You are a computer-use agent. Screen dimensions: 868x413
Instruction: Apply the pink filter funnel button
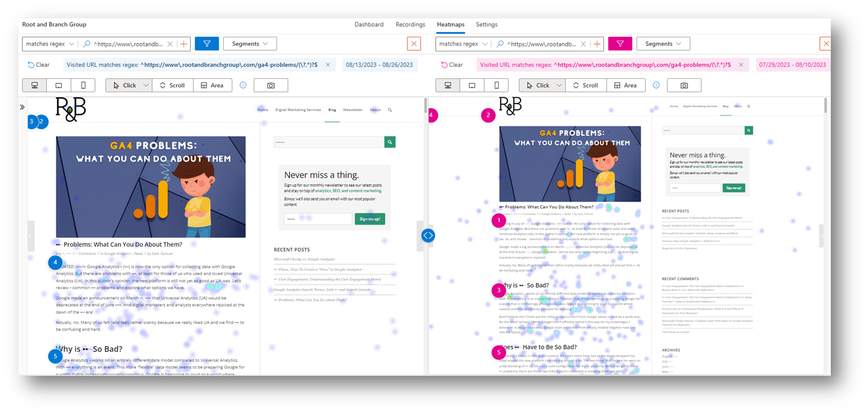(620, 43)
